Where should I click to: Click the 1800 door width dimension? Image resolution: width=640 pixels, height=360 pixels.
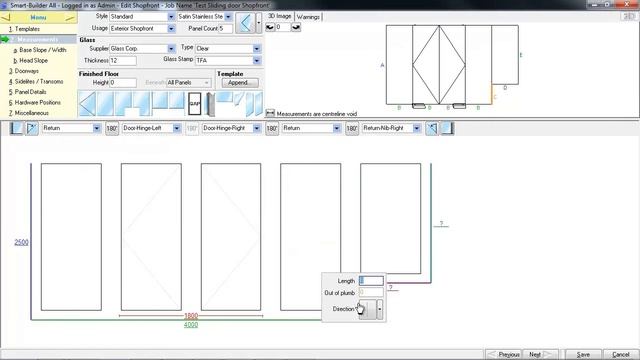pos(191,316)
